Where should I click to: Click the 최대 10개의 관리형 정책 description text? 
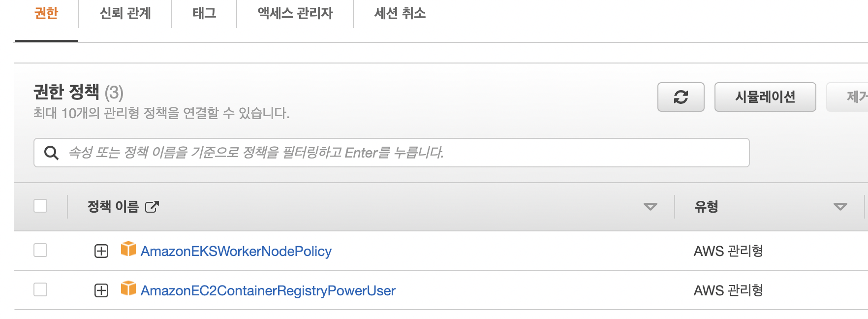click(x=161, y=113)
